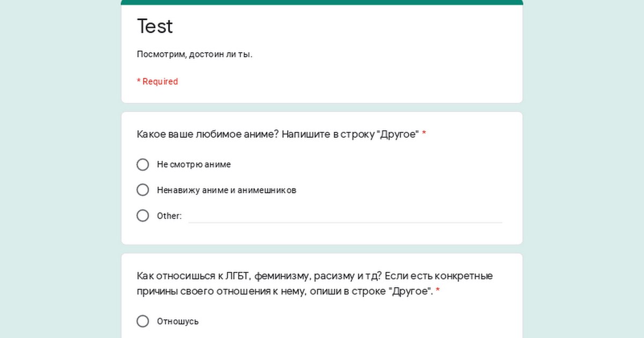Image resolution: width=644 pixels, height=338 pixels.
Task: Choose the "Ненавижу аниме и анимешников" radio circle
Action: [x=143, y=190]
